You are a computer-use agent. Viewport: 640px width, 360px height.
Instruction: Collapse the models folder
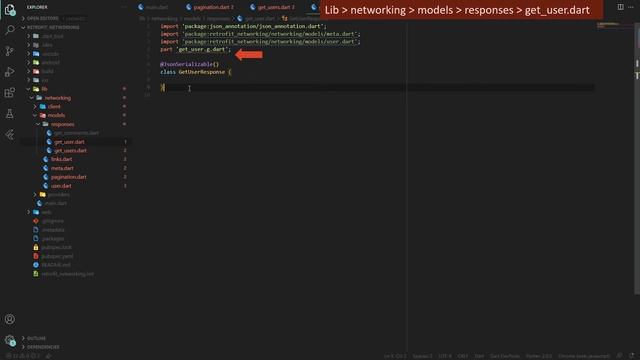pyautogui.click(x=56, y=116)
